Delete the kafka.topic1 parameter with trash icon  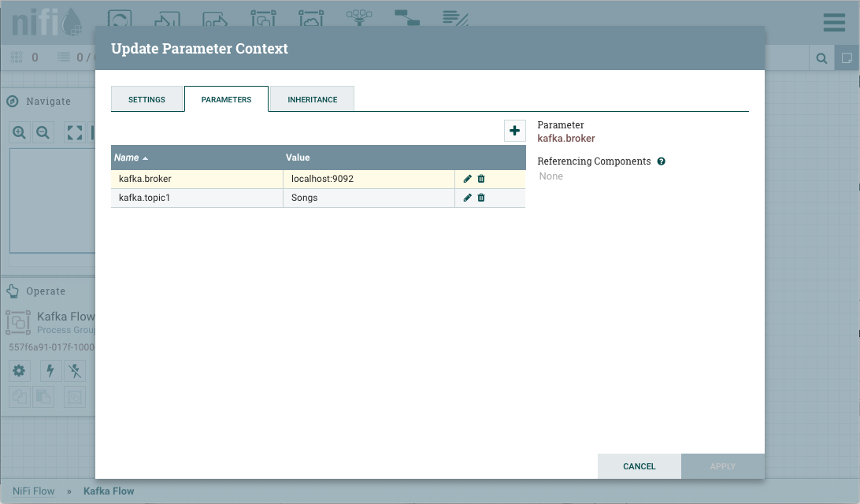481,198
